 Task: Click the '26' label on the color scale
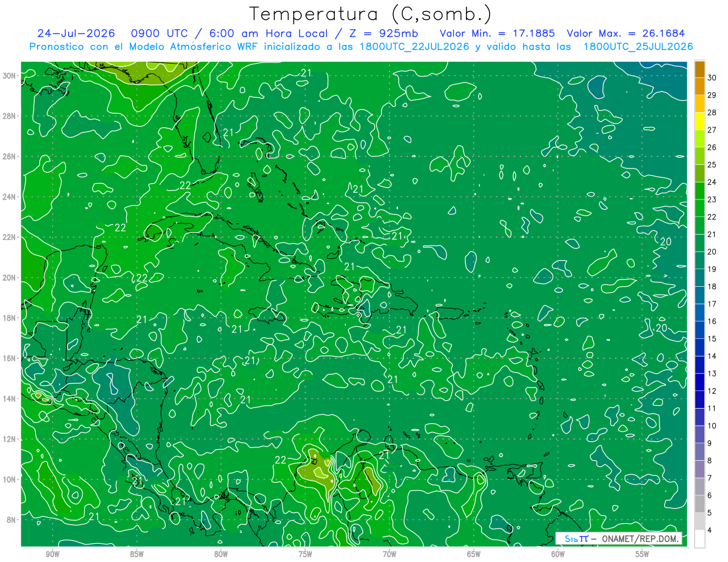tap(712, 147)
